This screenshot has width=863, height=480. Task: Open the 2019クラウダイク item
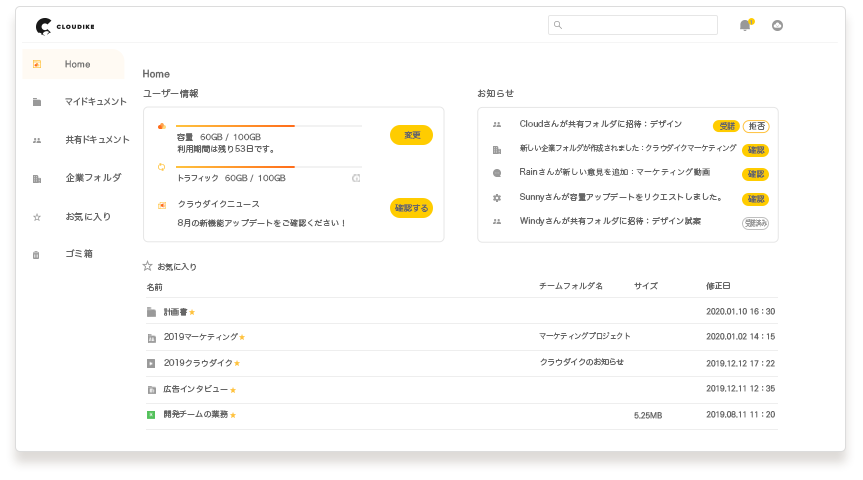pos(198,363)
